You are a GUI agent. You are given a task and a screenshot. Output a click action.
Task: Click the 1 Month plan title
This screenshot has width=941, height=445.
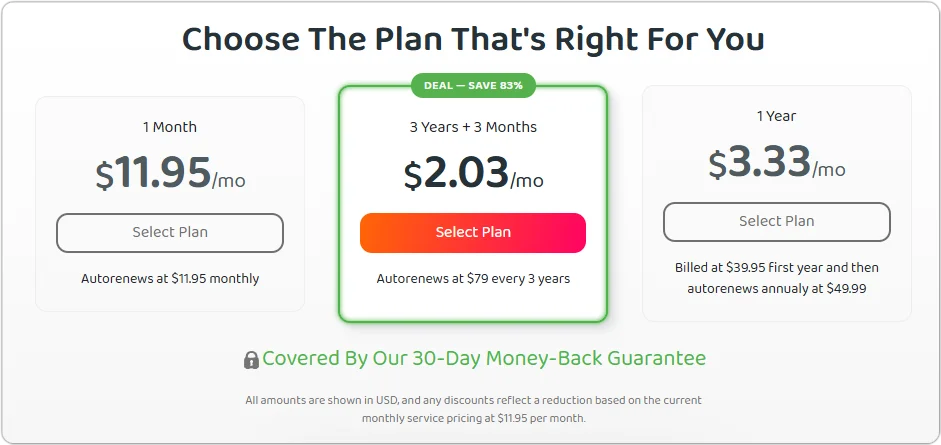point(170,127)
